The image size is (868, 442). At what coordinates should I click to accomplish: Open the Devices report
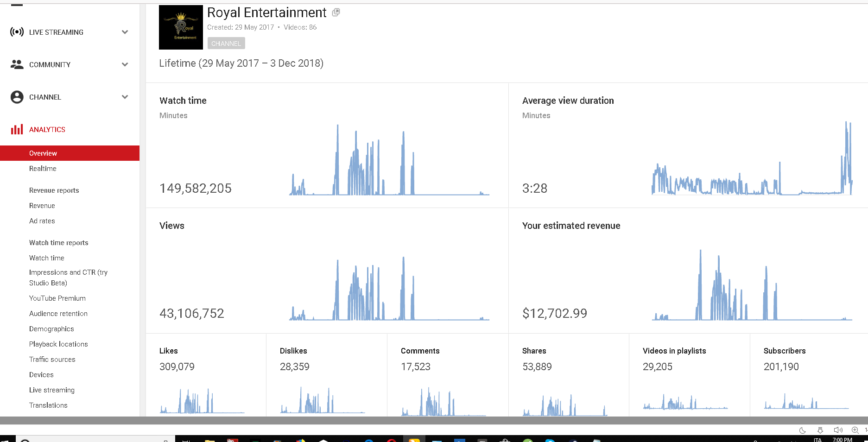coord(41,375)
